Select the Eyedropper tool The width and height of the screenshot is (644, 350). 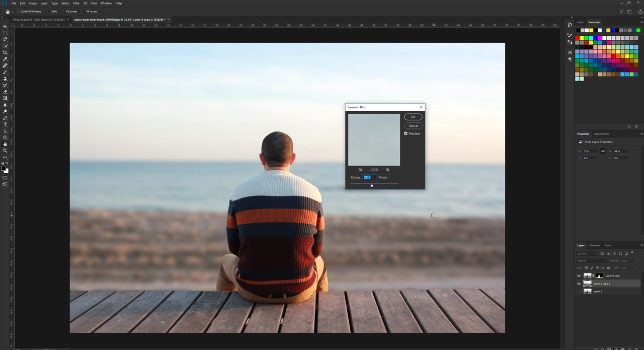point(6,59)
